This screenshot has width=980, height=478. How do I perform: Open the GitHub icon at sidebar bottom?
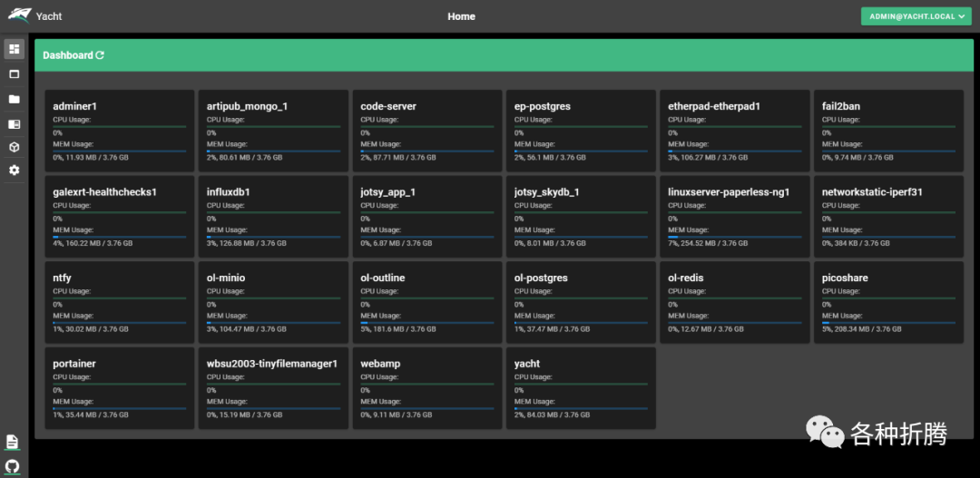click(13, 466)
